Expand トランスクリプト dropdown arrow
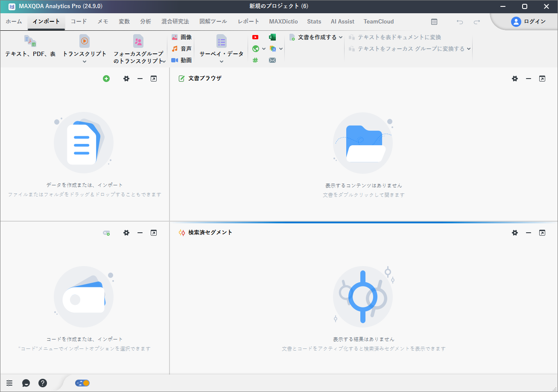 pyautogui.click(x=85, y=61)
